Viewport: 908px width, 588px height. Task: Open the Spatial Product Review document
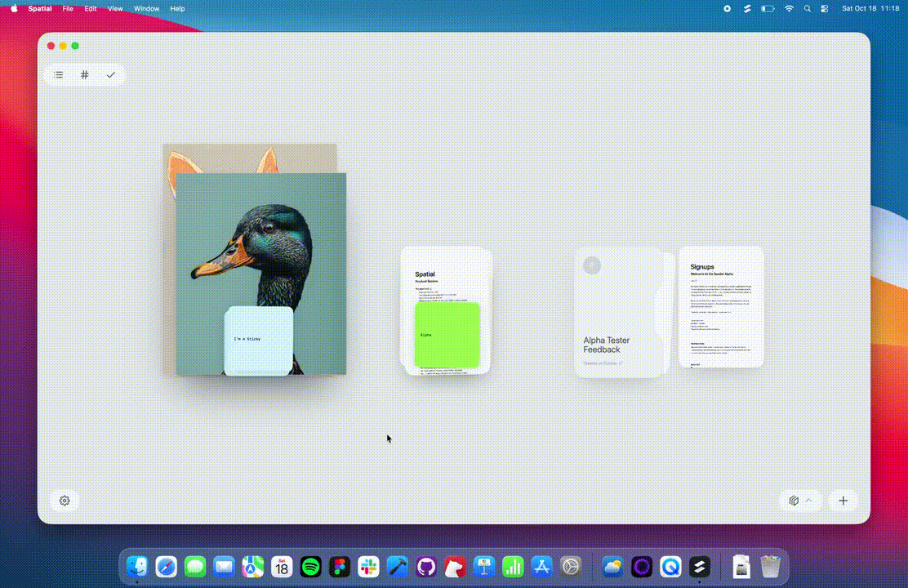[446, 274]
